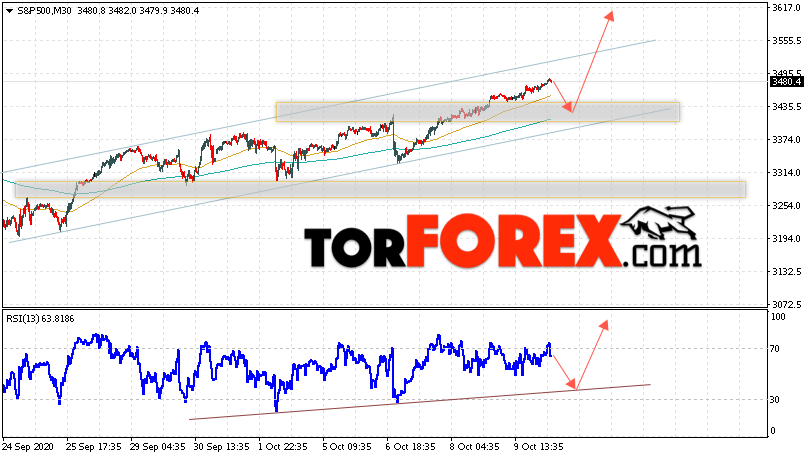808x458 pixels.
Task: Click the 3435.5 price axis label
Action: pos(787,107)
